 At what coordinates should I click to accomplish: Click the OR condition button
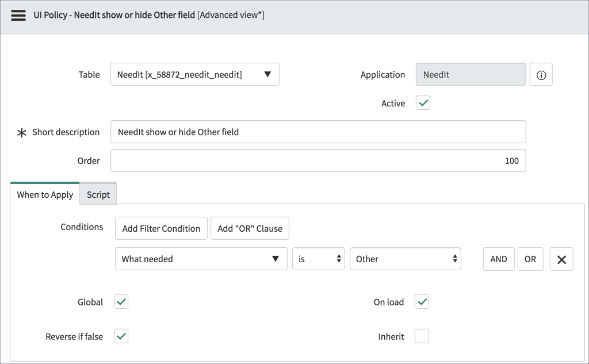click(x=530, y=259)
